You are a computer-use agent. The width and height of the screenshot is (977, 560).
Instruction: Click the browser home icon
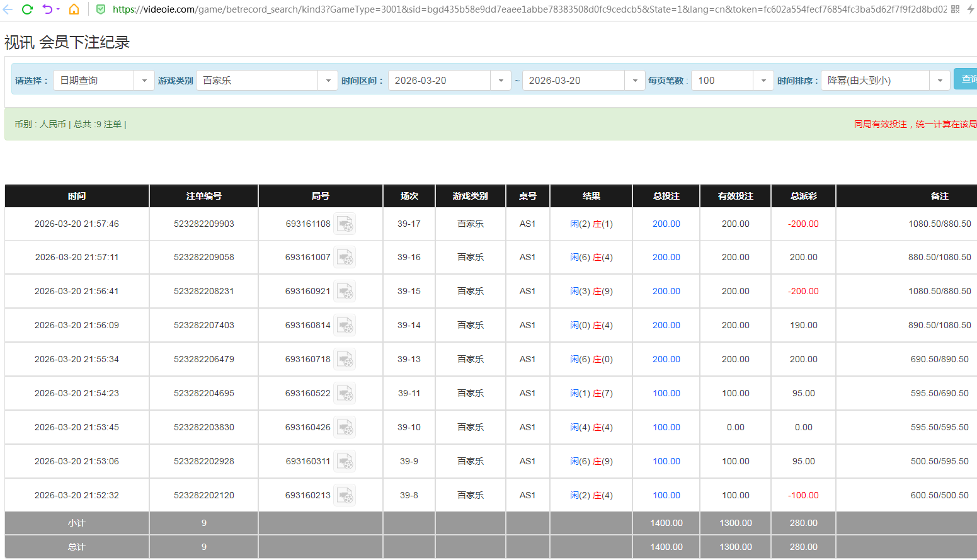point(74,9)
